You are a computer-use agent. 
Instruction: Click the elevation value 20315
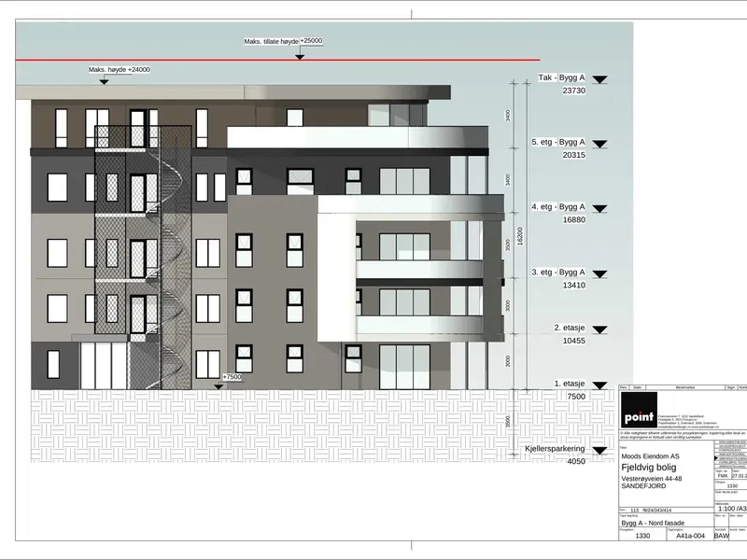click(573, 155)
